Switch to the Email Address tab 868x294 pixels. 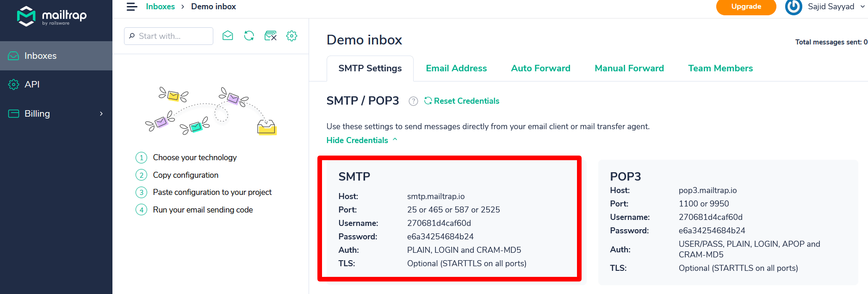click(x=456, y=68)
